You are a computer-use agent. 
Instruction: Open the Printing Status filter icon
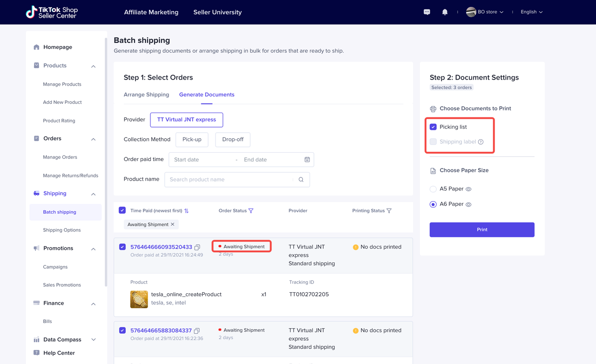[389, 211]
